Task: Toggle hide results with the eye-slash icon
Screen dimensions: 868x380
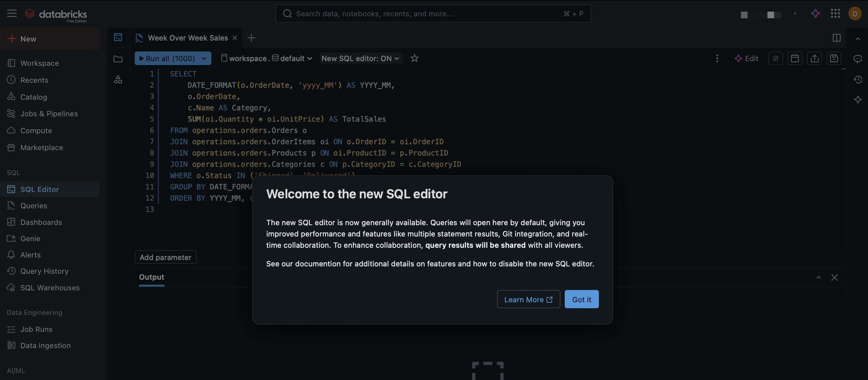Action: click(x=776, y=58)
